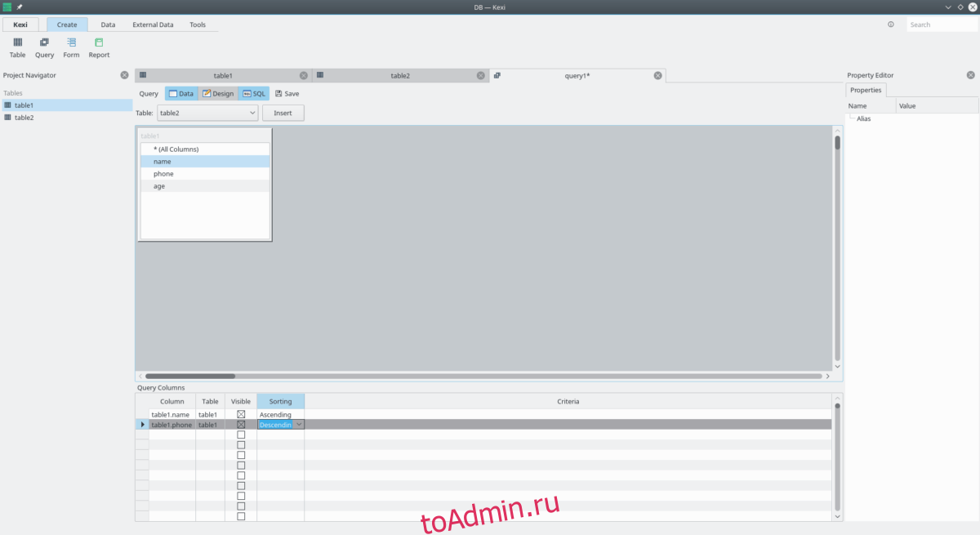Close the table2 document tab
Image resolution: width=980 pixels, height=535 pixels.
(481, 75)
